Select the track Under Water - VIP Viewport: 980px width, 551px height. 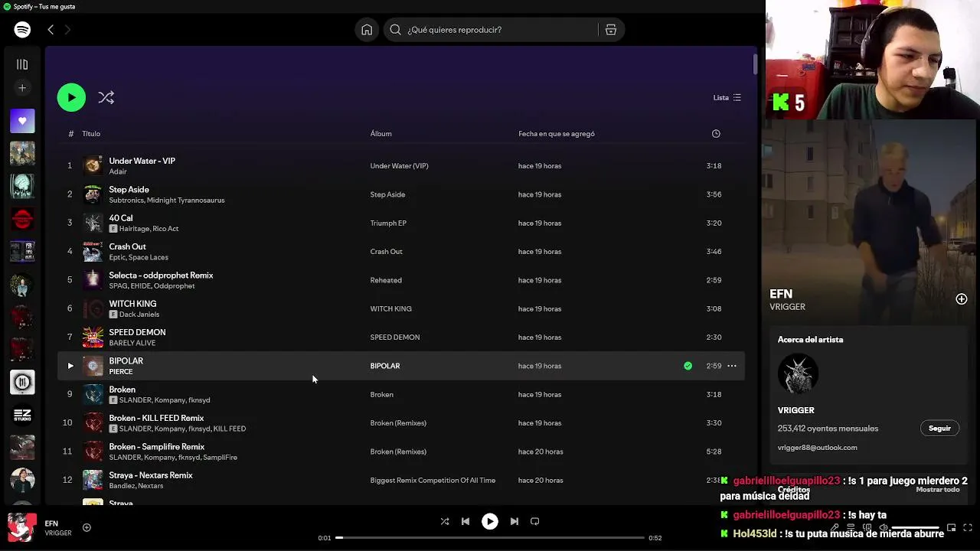pyautogui.click(x=142, y=161)
